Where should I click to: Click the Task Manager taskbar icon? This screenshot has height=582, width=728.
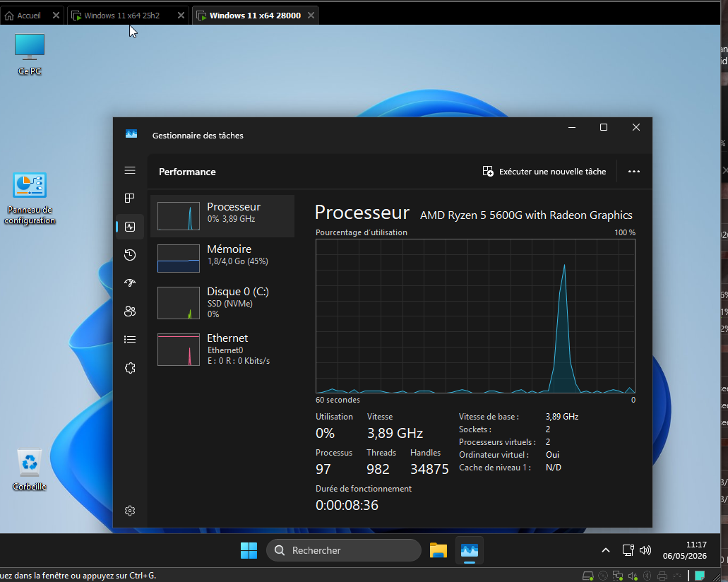point(470,550)
